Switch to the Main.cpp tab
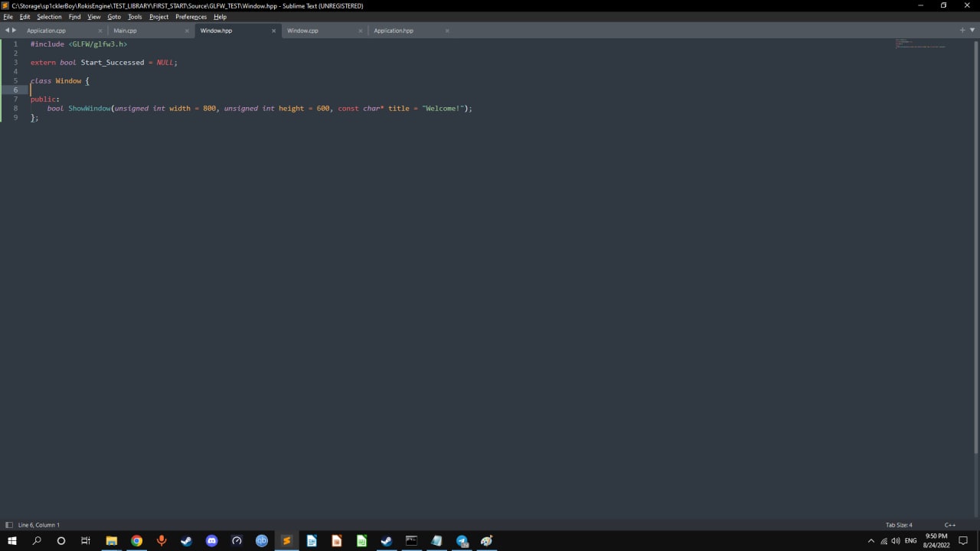The height and width of the screenshot is (551, 980). (x=125, y=31)
